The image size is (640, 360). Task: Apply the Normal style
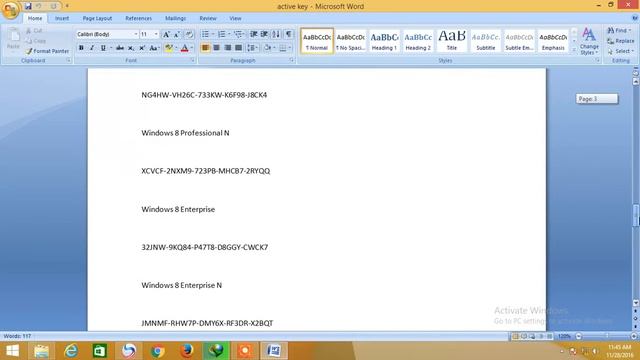click(x=317, y=40)
